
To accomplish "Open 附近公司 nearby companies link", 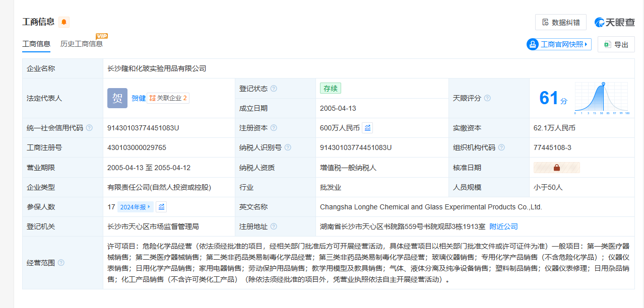I will (504, 226).
